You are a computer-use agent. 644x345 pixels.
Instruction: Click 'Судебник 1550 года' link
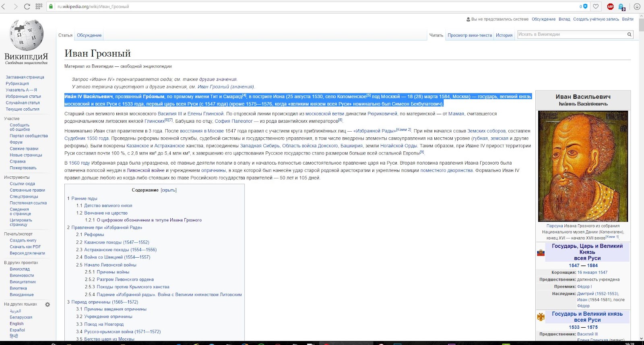87,138
